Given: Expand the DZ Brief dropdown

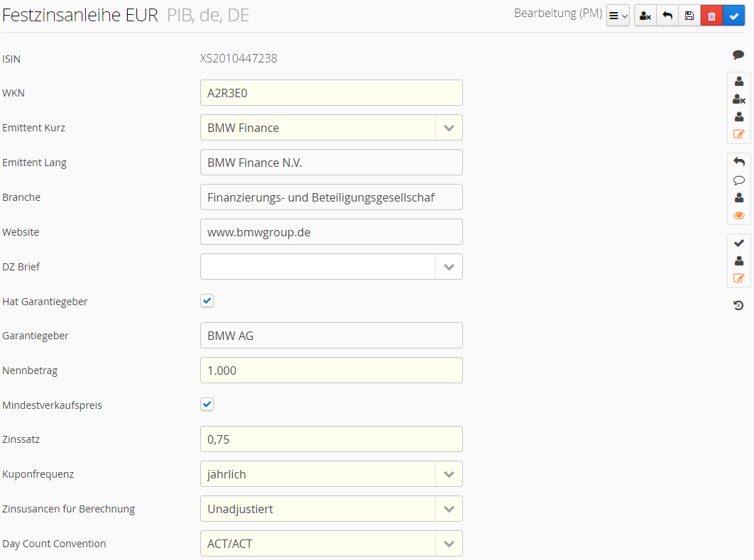Looking at the screenshot, I should (448, 267).
